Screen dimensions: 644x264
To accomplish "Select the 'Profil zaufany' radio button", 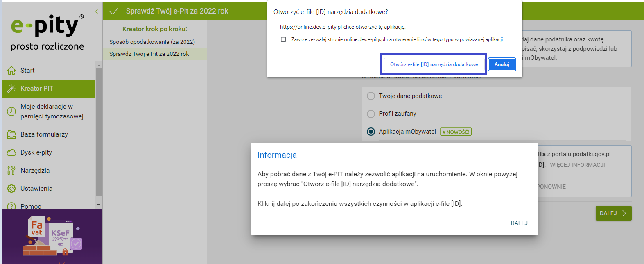I will [371, 114].
